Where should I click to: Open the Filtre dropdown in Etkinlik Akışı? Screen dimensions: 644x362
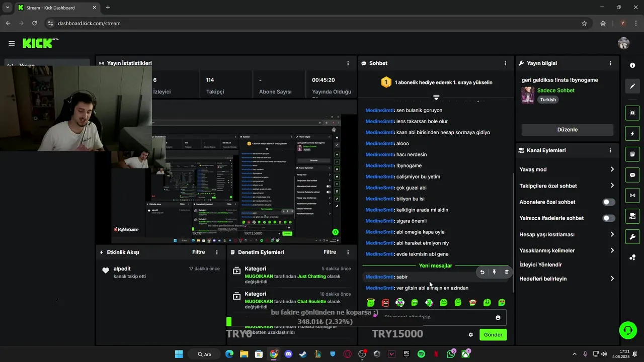coord(199,252)
